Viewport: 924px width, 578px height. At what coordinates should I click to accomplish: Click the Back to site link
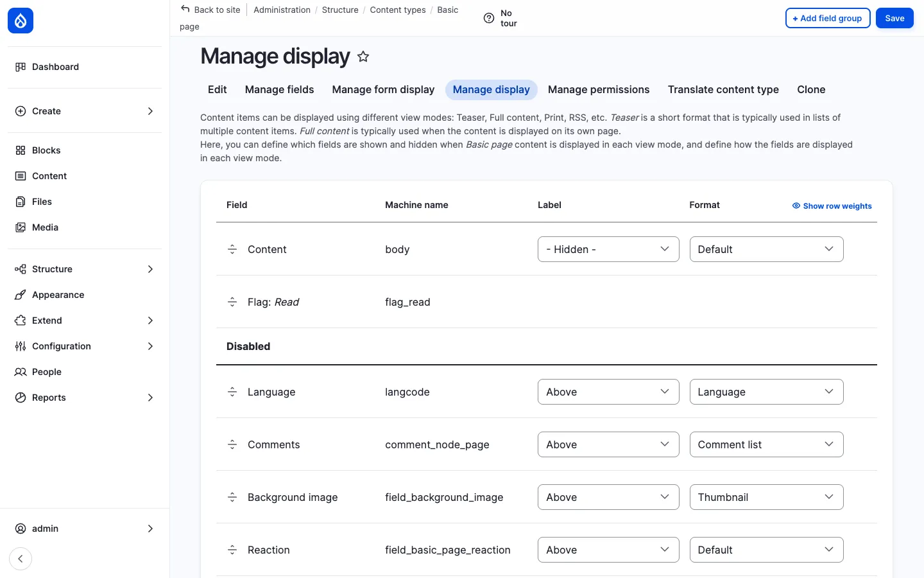point(210,10)
